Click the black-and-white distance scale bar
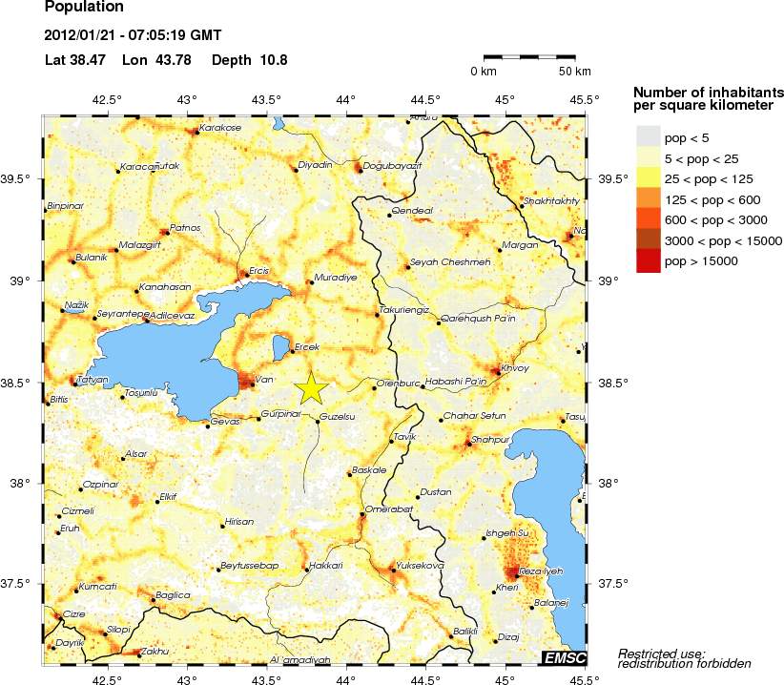Screen dimensions: 784x685 pyautogui.click(x=529, y=57)
